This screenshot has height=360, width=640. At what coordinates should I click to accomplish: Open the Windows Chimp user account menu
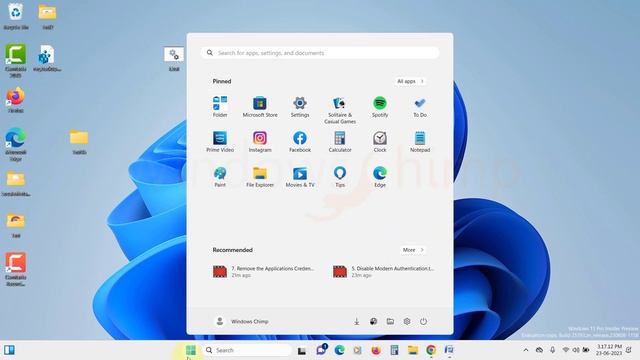[x=242, y=322]
